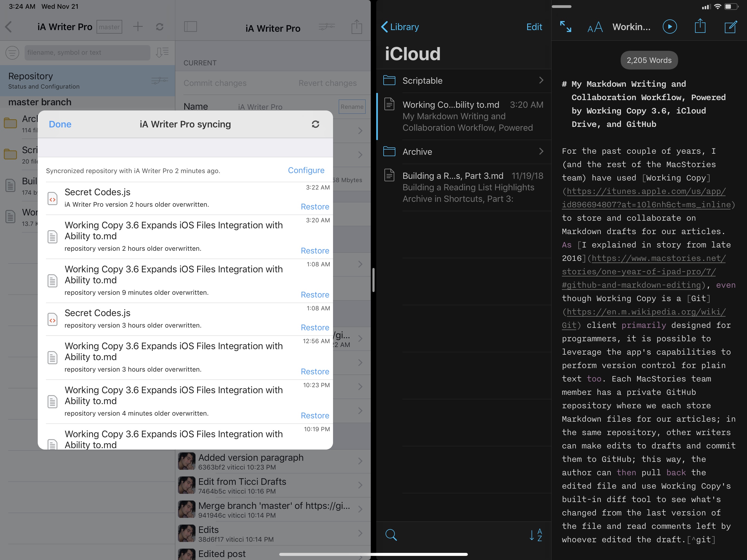Search the iA Writer library
Image resolution: width=747 pixels, height=560 pixels.
pos(391,535)
